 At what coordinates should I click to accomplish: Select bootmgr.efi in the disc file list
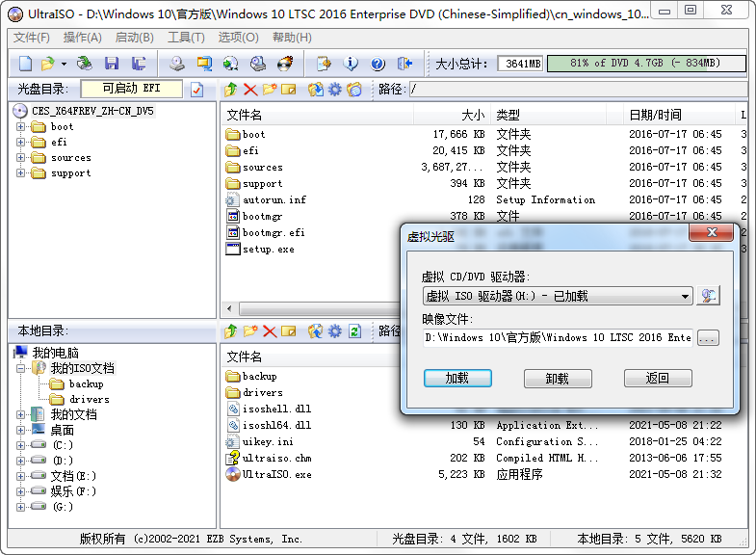coord(265,233)
